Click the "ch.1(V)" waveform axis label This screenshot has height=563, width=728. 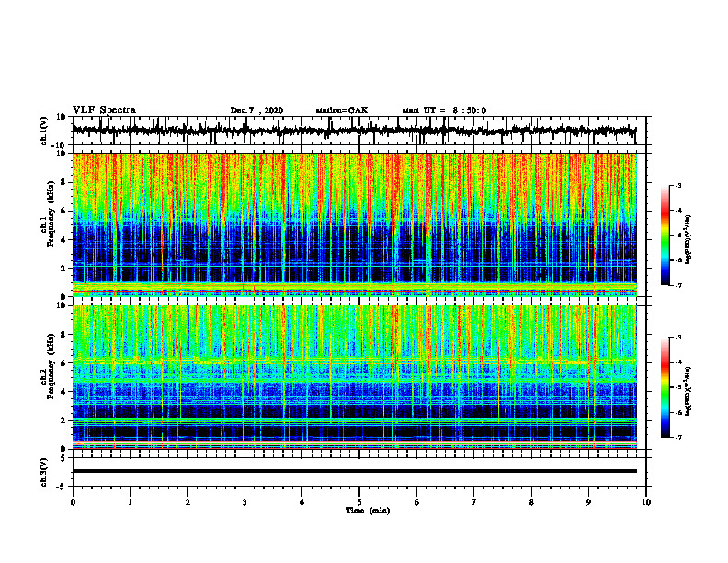pyautogui.click(x=43, y=131)
